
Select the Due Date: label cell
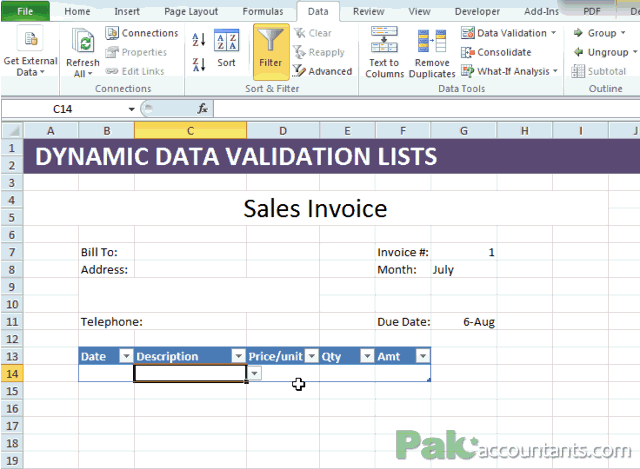click(x=403, y=322)
